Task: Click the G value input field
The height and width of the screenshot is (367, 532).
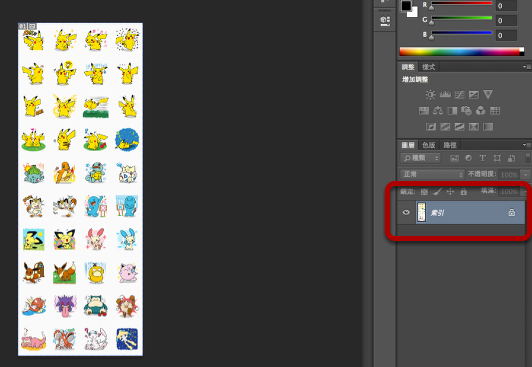Action: click(x=507, y=21)
